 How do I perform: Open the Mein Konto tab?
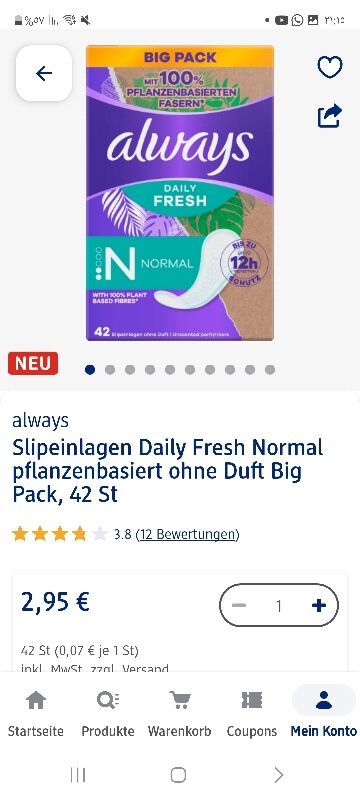tap(324, 714)
